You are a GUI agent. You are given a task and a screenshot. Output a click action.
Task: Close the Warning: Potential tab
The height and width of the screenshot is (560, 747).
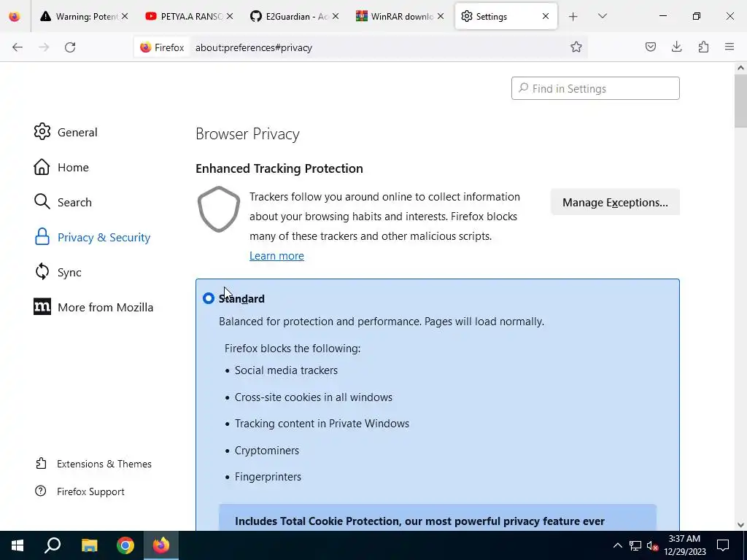tap(124, 17)
